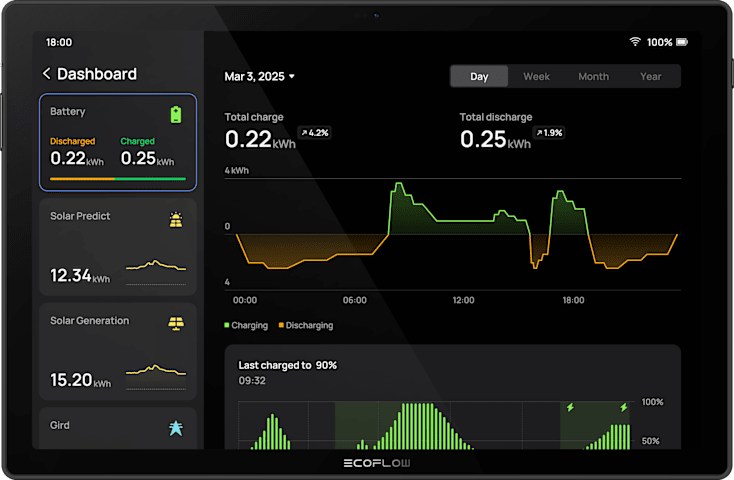This screenshot has width=734, height=480.
Task: Select the Year view tab
Action: point(650,76)
